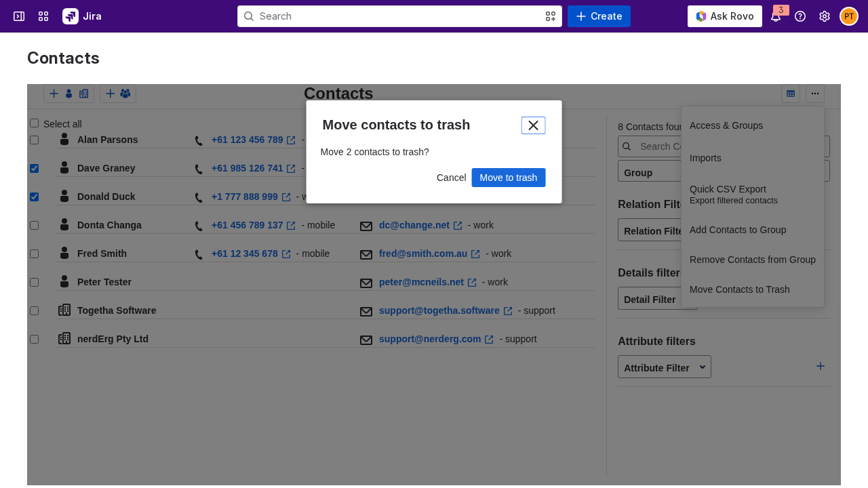Screen dimensions: 868x488
Task: Switch to table view icon
Action: point(791,94)
